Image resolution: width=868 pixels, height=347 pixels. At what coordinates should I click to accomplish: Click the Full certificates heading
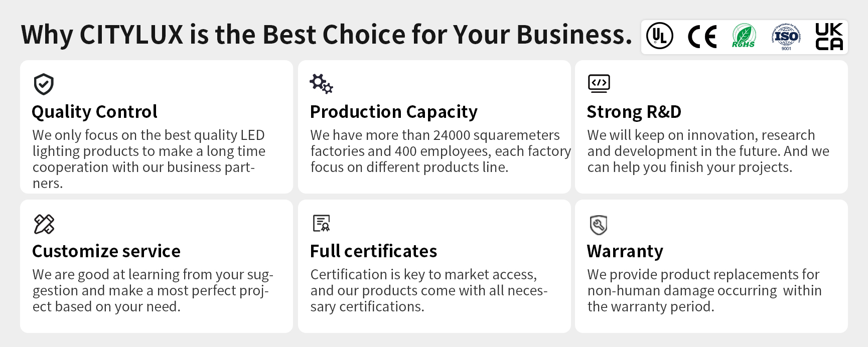373,251
